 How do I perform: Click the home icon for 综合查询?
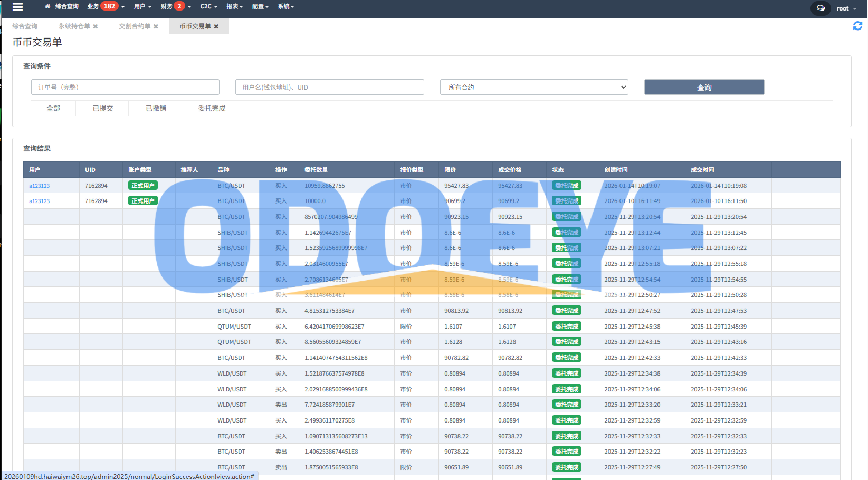(x=47, y=7)
